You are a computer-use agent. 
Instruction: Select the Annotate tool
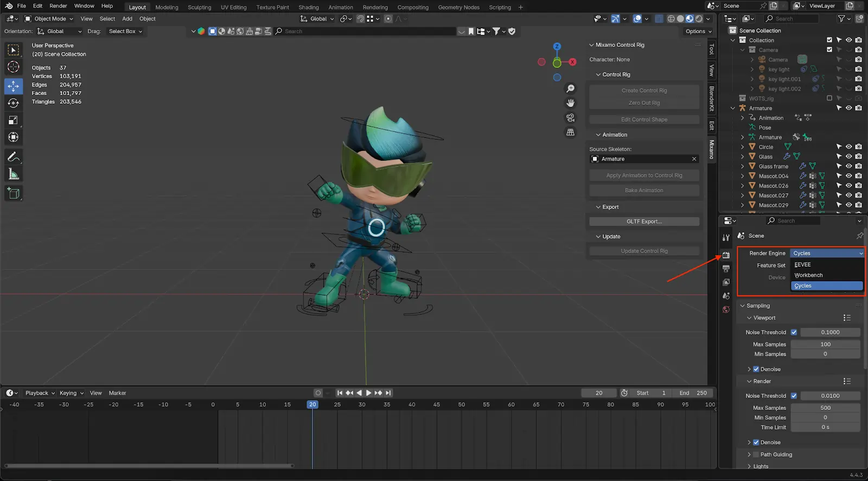[14, 157]
